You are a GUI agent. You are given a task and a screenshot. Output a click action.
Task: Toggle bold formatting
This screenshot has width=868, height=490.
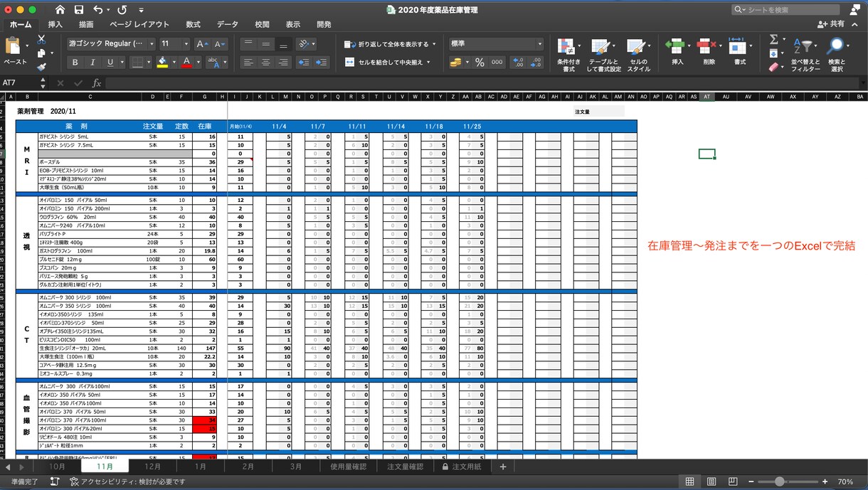click(77, 63)
